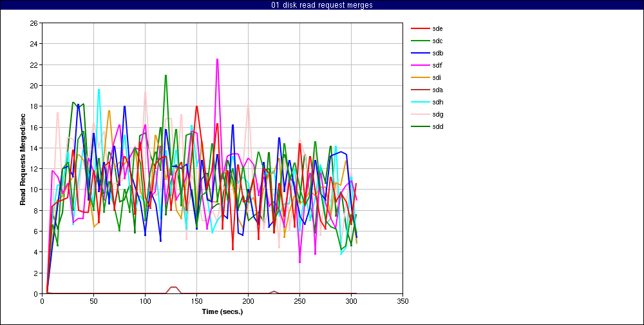This screenshot has height=325, width=644.
Task: Click the pink line swatch beside sdg
Action: 420,114
